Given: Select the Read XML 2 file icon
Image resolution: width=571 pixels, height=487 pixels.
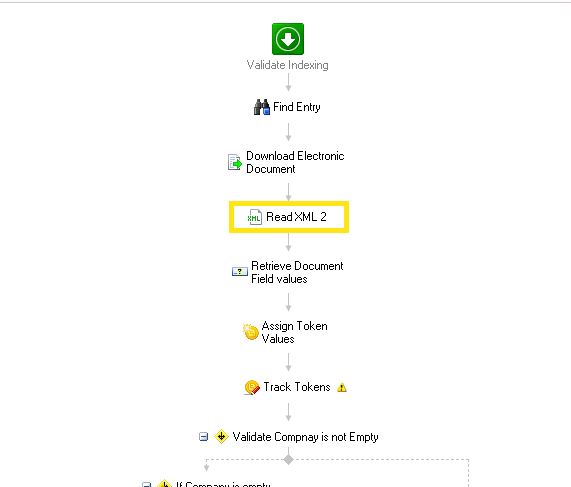Looking at the screenshot, I should tap(254, 217).
